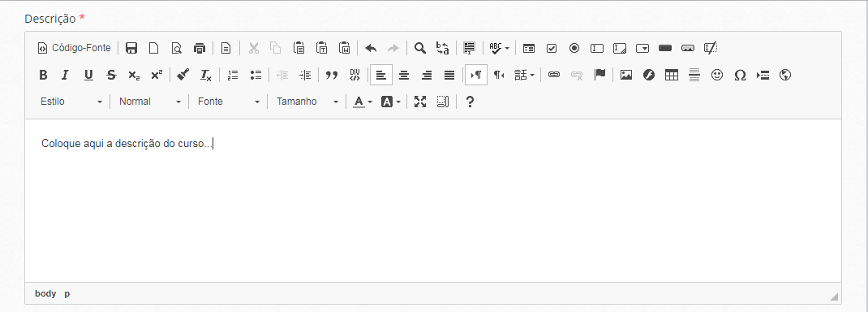Toggle left-to-right text direction

(x=476, y=75)
